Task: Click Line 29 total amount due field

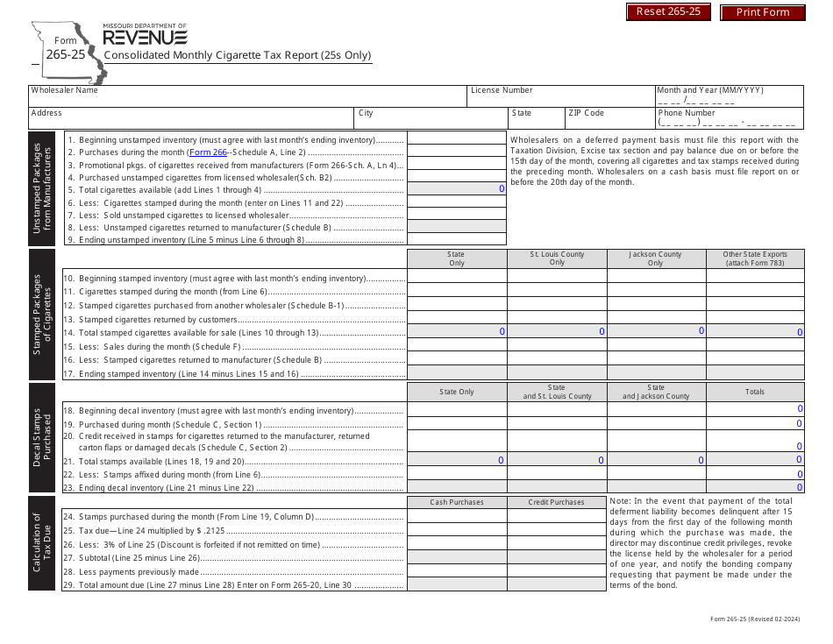Action: pyautogui.click(x=456, y=587)
